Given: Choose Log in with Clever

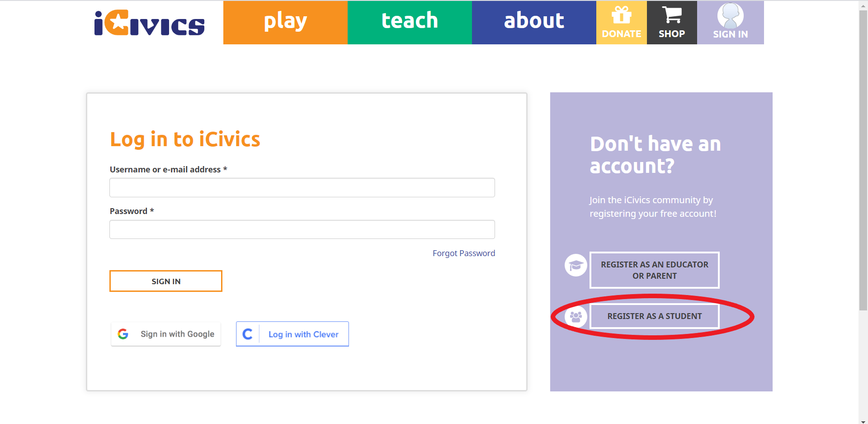Looking at the screenshot, I should [292, 334].
